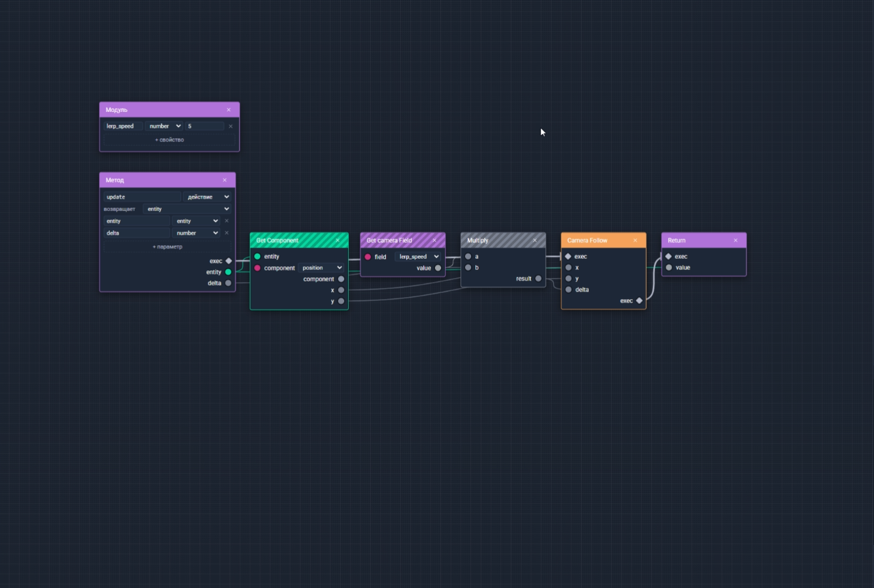Click input pin b on Multiply node
874x588 pixels.
468,268
